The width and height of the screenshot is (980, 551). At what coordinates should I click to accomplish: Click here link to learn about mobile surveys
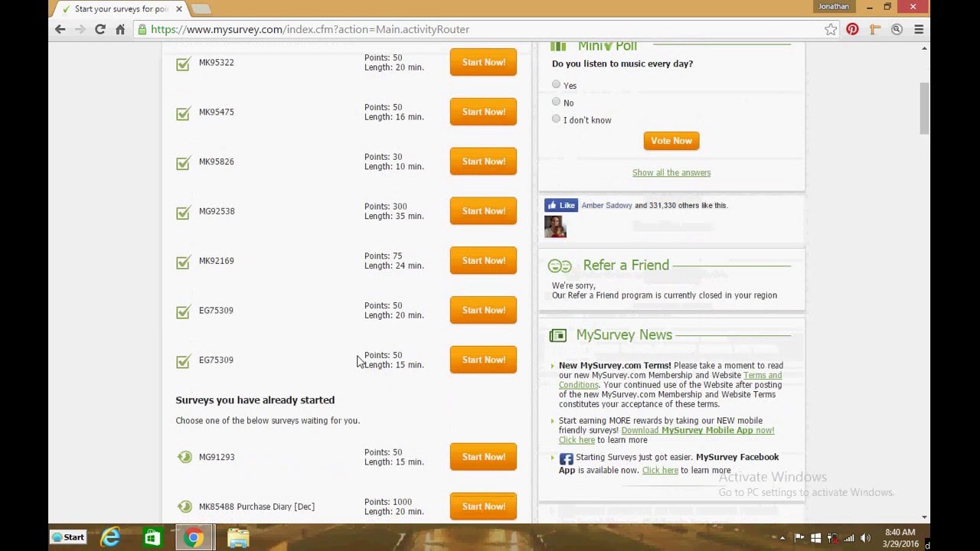[x=577, y=440]
